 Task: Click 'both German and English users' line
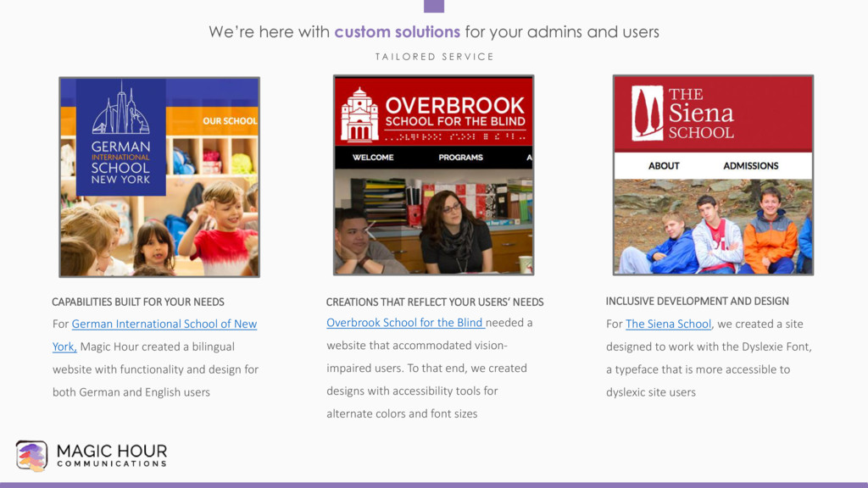pos(131,392)
